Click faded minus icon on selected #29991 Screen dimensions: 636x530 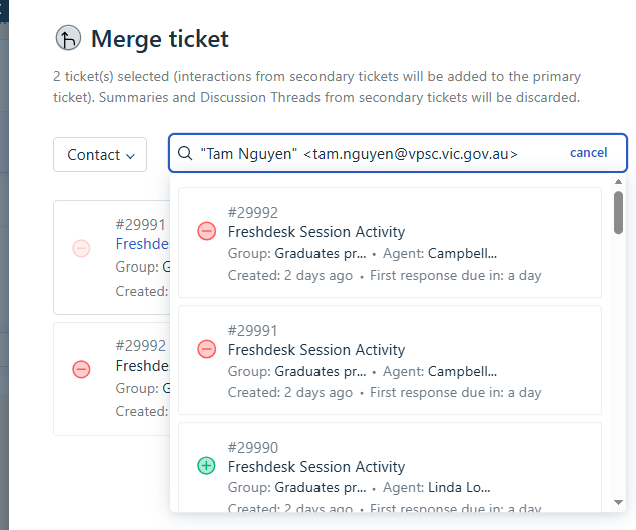point(81,248)
